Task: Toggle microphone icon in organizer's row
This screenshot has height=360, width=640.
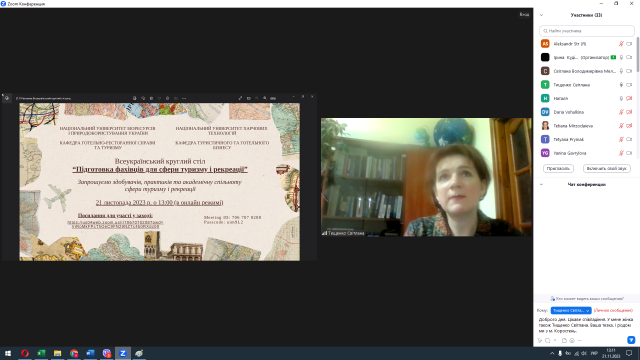Action: pyautogui.click(x=621, y=58)
